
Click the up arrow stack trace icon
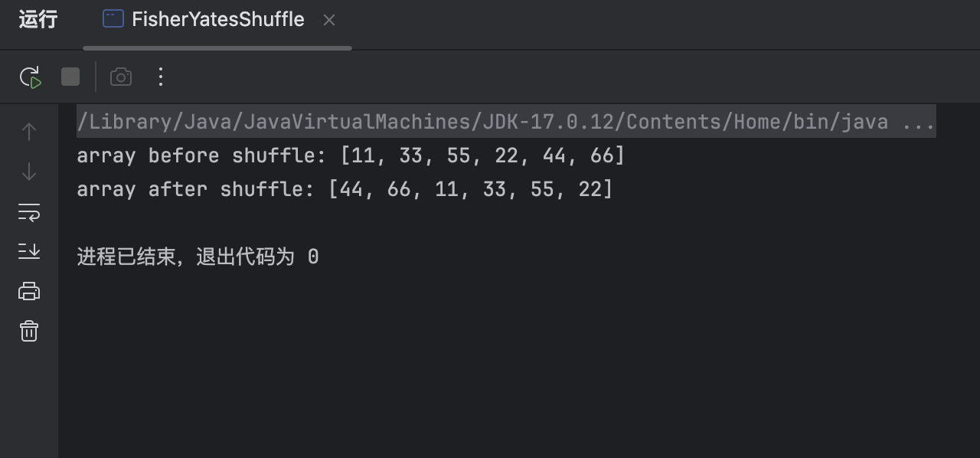tap(29, 132)
